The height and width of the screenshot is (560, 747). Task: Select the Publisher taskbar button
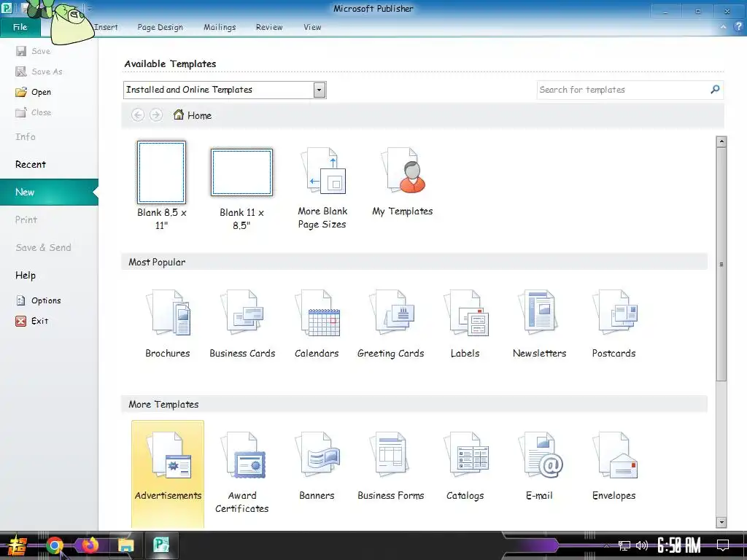click(161, 545)
